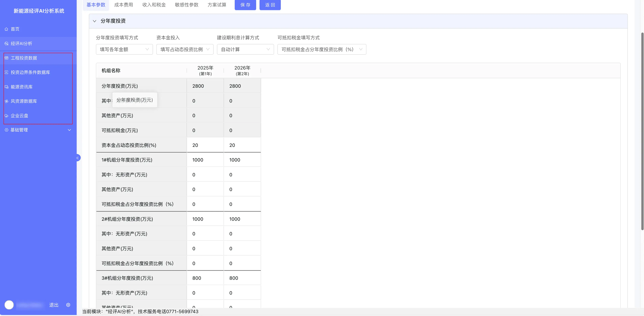Viewport: 644px width, 316px height.
Task: Switch to the 成本费用 tab
Action: [x=123, y=5]
